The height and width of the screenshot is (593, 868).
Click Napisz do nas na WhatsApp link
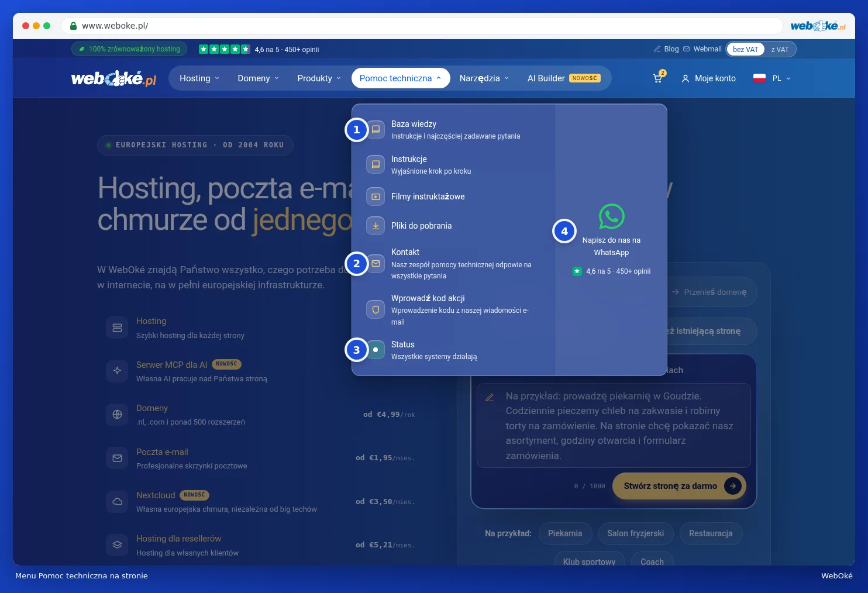pos(612,246)
